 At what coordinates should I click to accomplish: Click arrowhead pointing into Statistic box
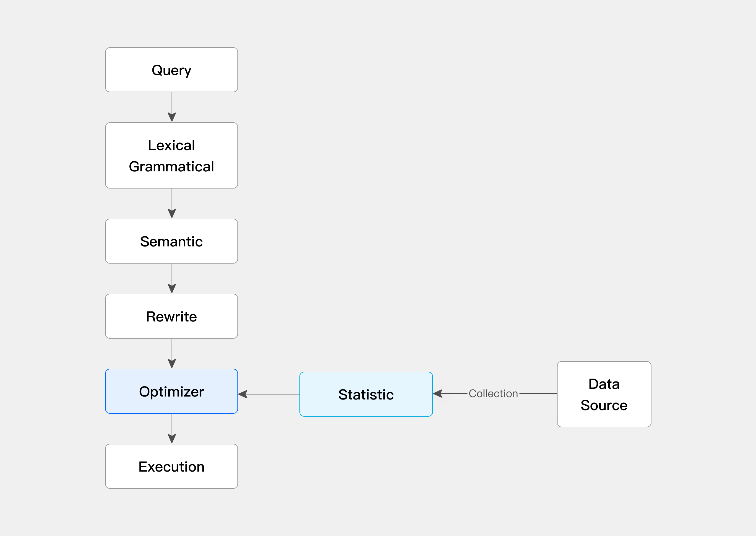(438, 393)
